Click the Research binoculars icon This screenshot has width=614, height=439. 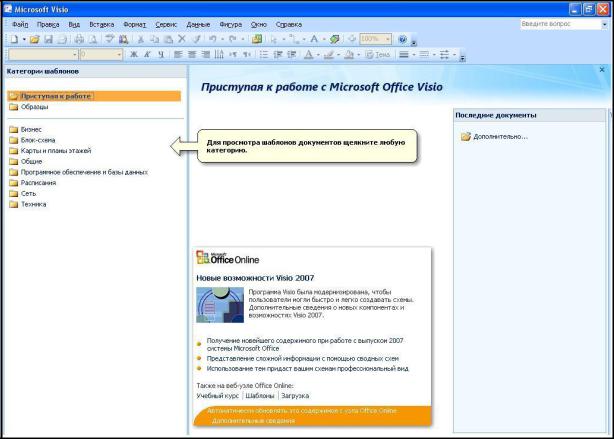pyautogui.click(x=123, y=39)
